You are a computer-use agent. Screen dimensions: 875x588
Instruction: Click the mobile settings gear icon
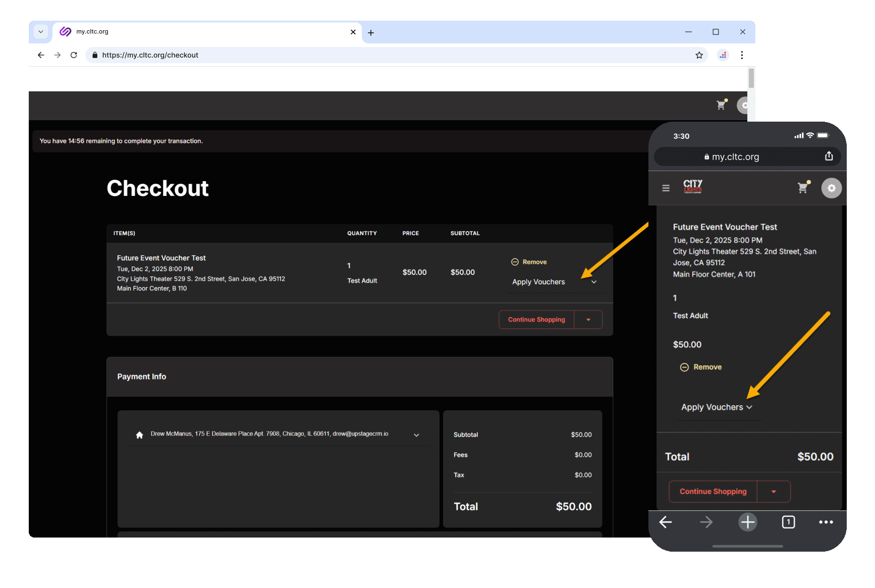831,188
